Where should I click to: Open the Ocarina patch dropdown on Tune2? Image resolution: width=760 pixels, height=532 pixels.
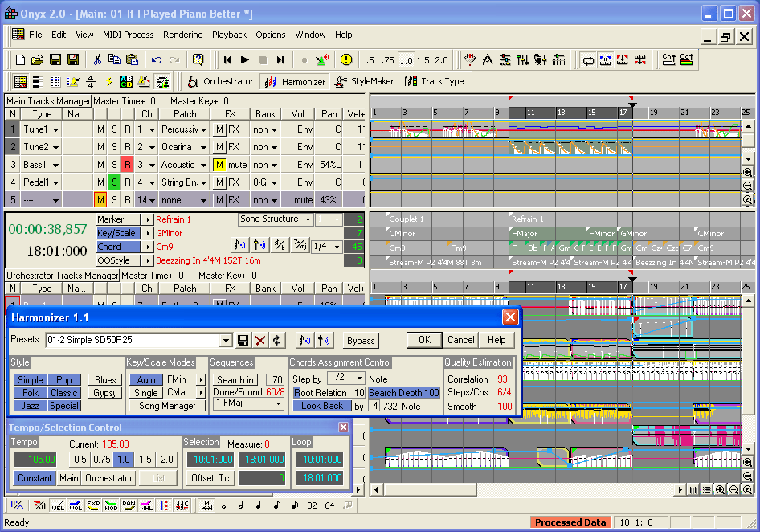coord(203,147)
